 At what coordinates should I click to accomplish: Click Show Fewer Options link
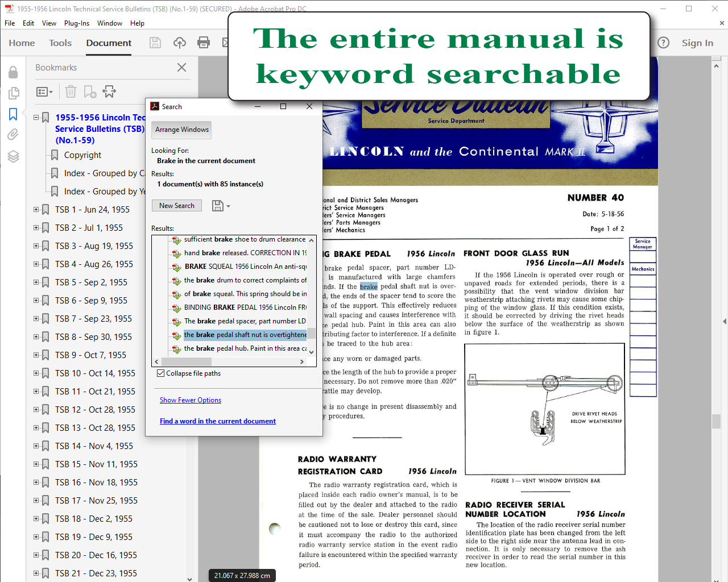191,400
